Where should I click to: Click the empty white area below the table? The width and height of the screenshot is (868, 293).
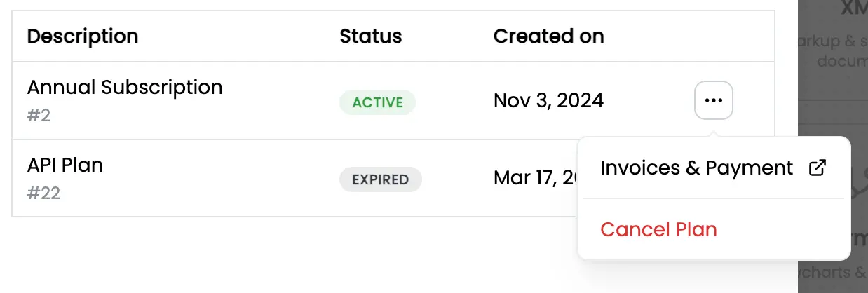[280, 256]
